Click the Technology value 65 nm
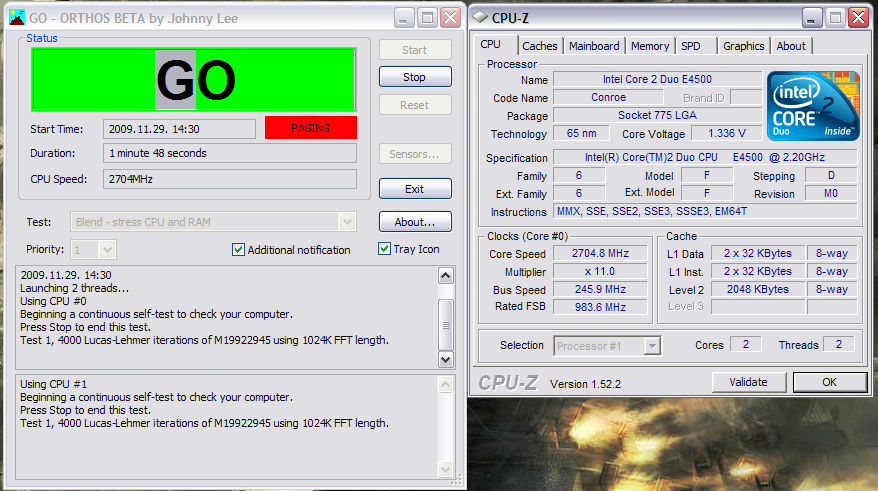 pyautogui.click(x=581, y=133)
